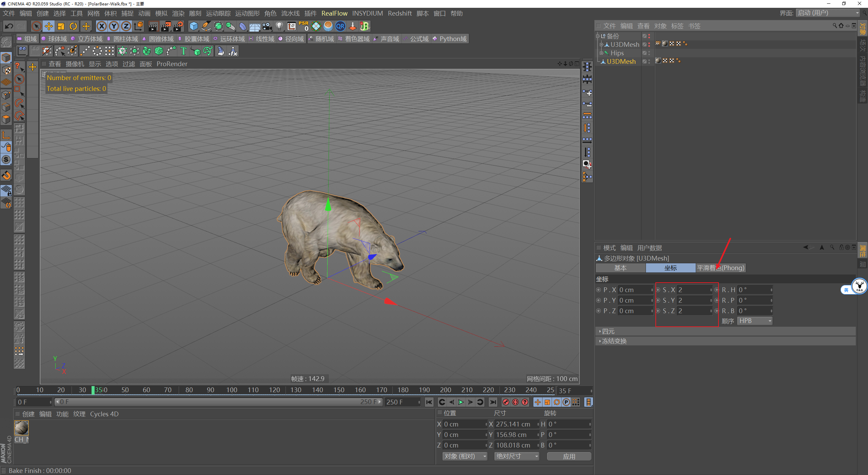Expand the Hips object tree node
The width and height of the screenshot is (868, 475).
[x=601, y=53]
